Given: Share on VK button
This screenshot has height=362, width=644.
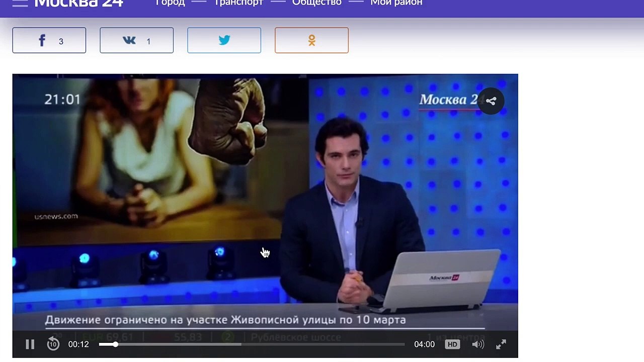Looking at the screenshot, I should pyautogui.click(x=137, y=40).
